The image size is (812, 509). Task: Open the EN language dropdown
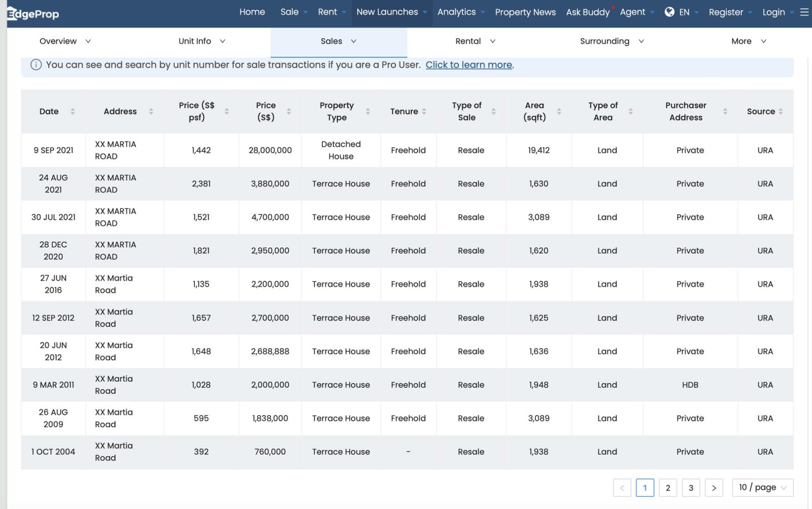pyautogui.click(x=689, y=12)
